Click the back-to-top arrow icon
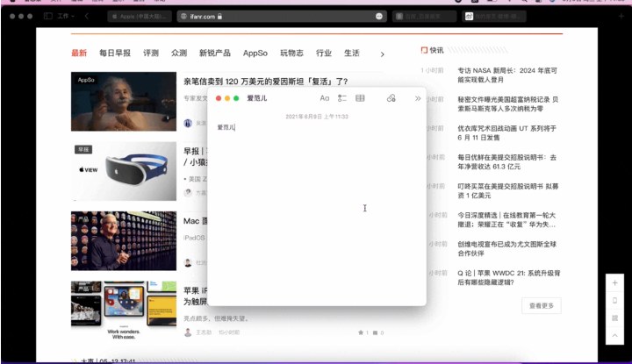This screenshot has height=364, width=632. [614, 335]
